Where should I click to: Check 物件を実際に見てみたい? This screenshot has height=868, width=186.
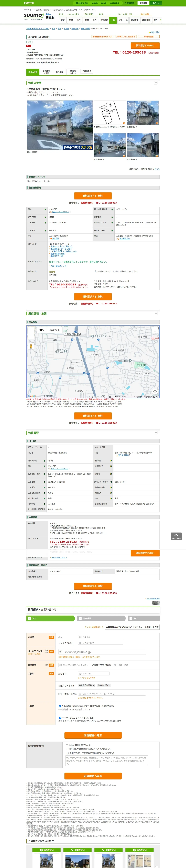67,745
